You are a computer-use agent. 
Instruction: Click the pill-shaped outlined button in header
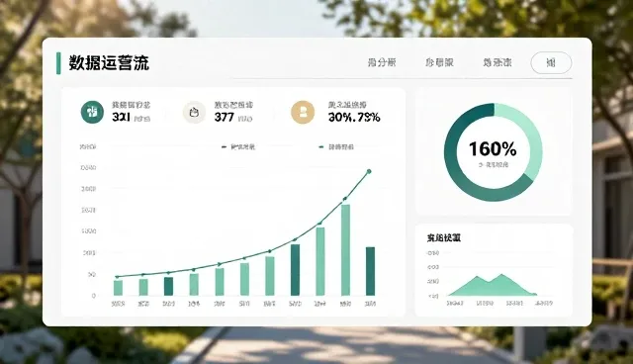click(x=551, y=62)
